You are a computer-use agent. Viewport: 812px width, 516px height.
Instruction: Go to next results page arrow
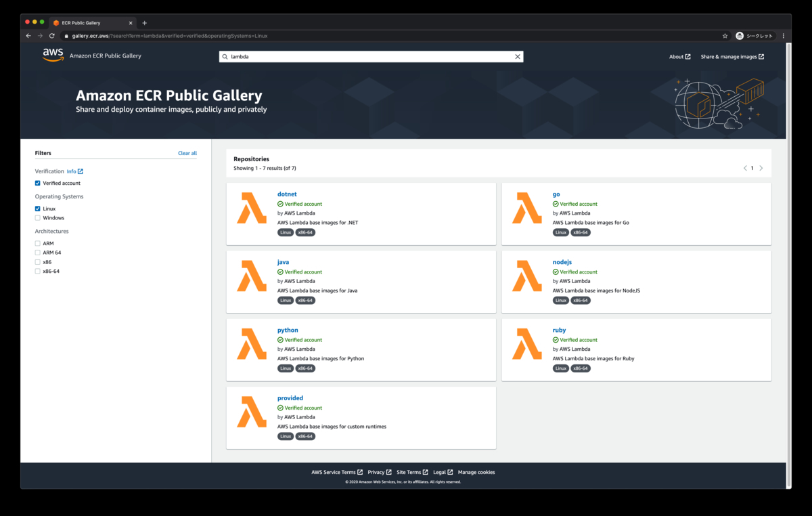coord(761,168)
